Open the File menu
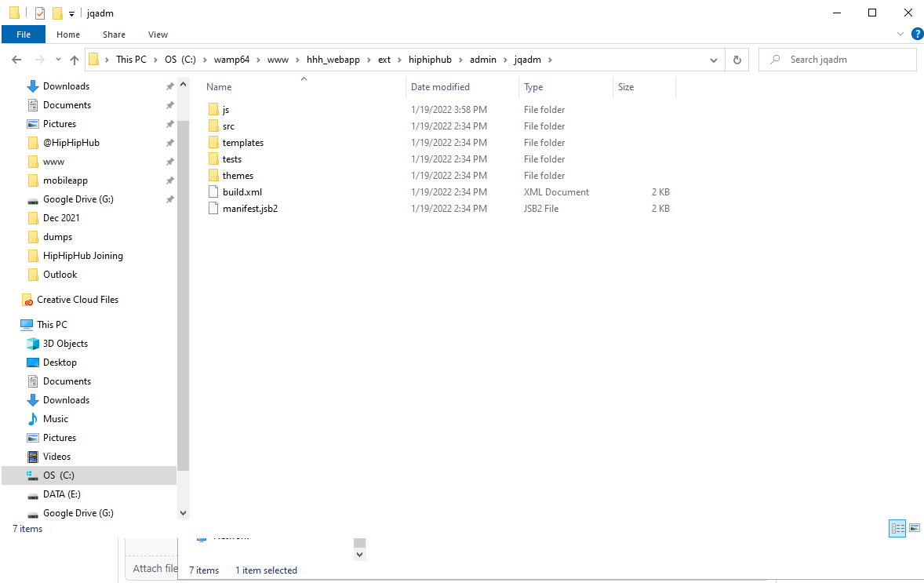This screenshot has width=924, height=583. tap(24, 35)
